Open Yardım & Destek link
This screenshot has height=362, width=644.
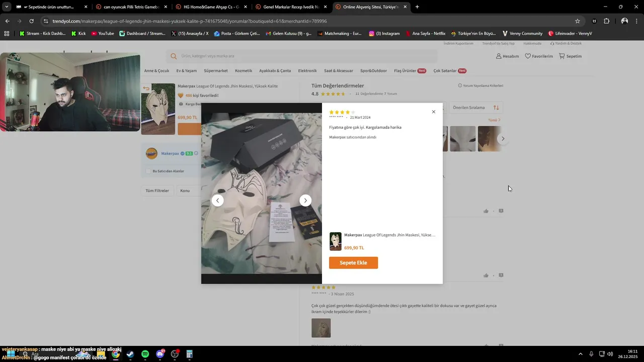click(566, 43)
